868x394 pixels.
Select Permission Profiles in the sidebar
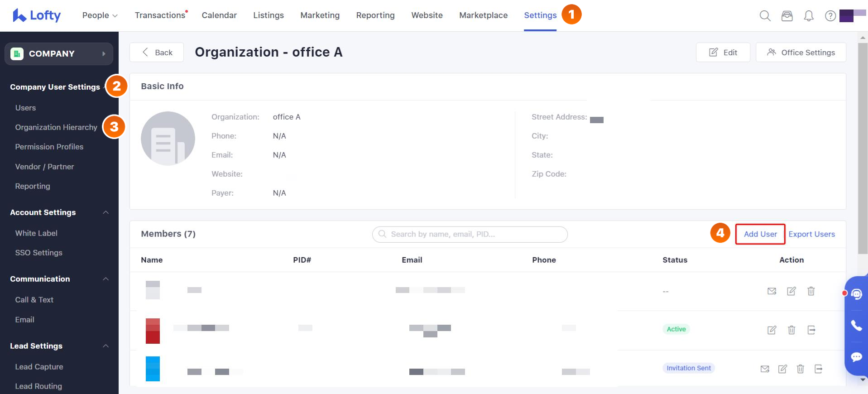49,147
